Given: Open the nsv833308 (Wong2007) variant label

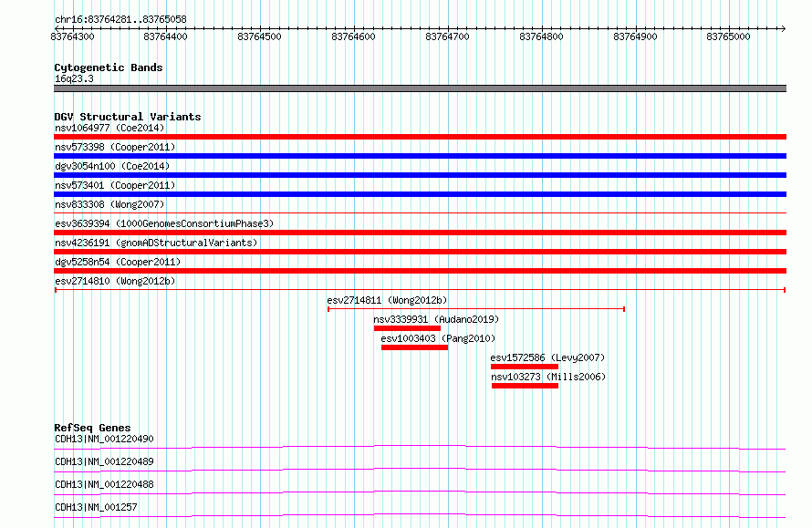Looking at the screenshot, I should click(109, 204).
